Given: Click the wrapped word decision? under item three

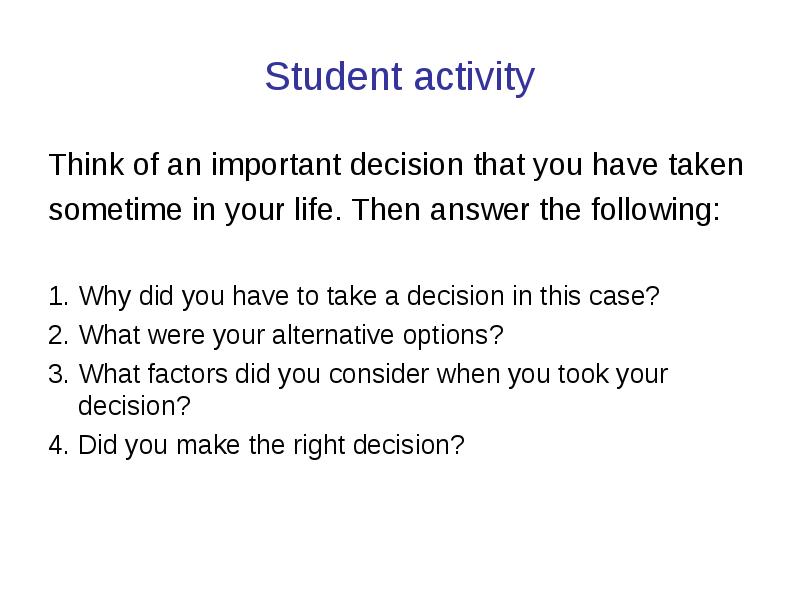Looking at the screenshot, I should click(134, 406).
